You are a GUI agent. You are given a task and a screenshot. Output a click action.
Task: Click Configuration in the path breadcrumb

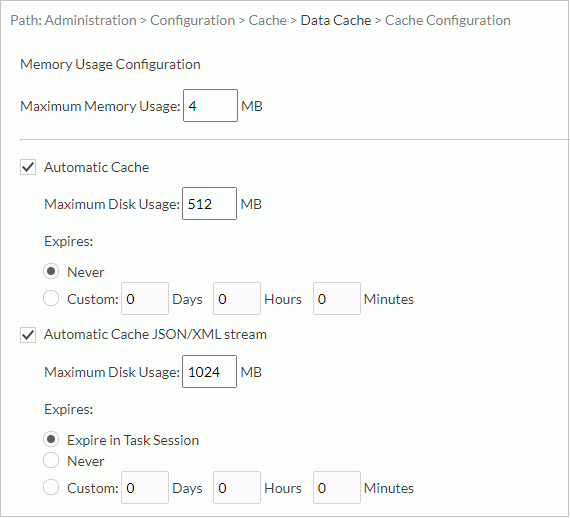(192, 20)
